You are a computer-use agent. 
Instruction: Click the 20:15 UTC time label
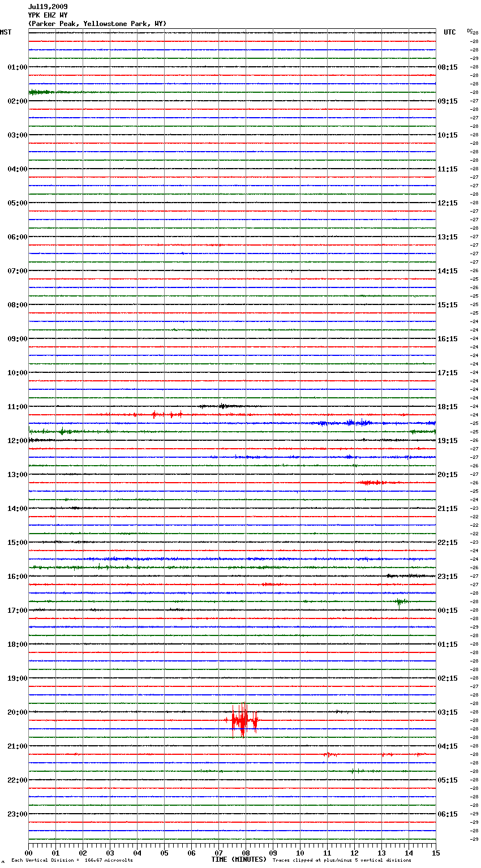(x=448, y=475)
